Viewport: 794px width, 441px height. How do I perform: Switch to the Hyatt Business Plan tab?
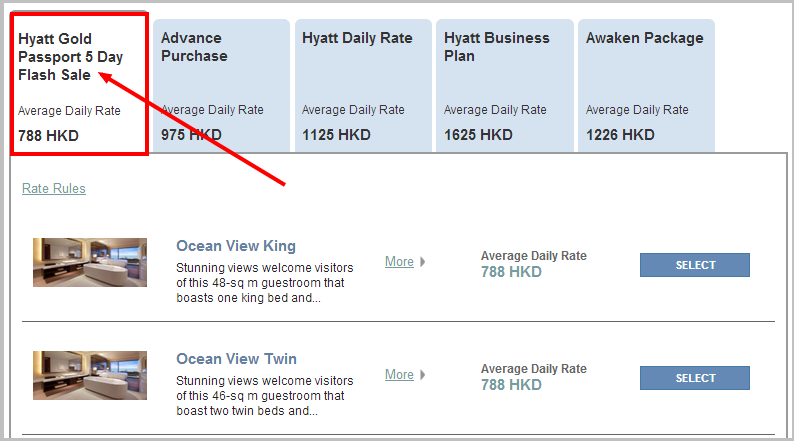tap(505, 86)
